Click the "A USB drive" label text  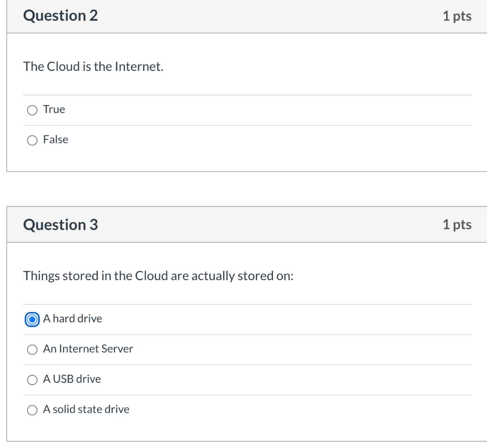click(x=72, y=379)
